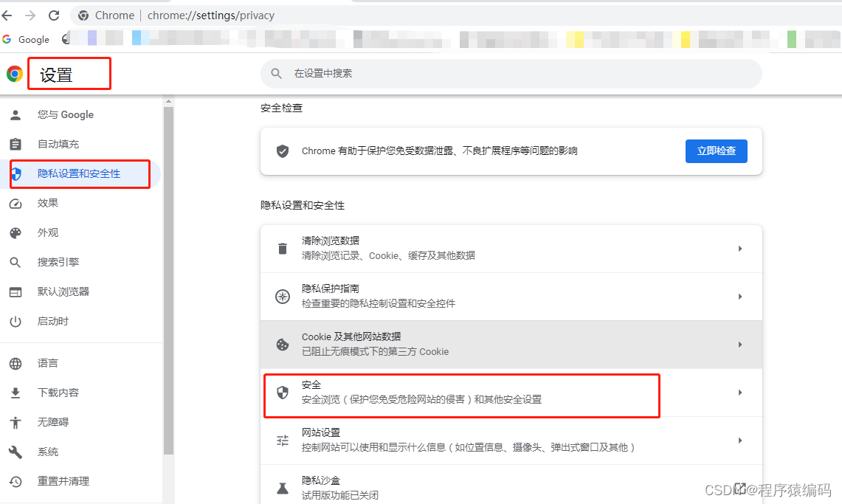
Task: Click the address bar URL chrome://settings/privacy
Action: click(x=211, y=15)
